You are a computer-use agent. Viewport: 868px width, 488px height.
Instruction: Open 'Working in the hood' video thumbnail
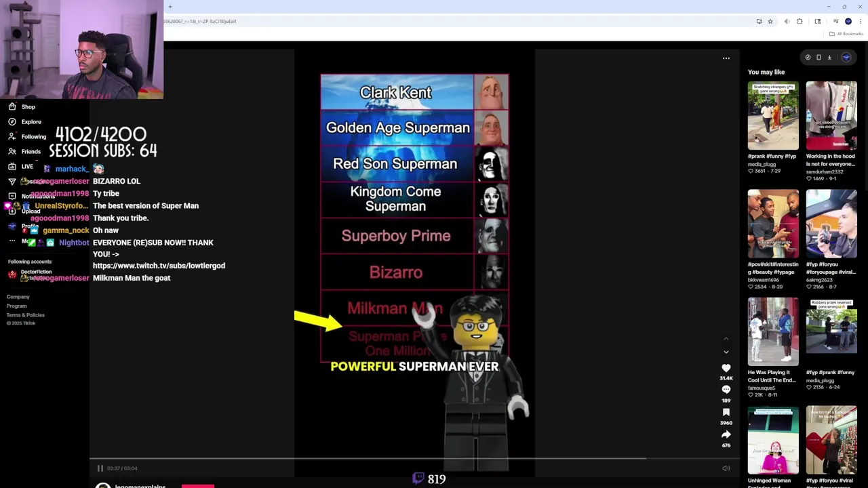(831, 116)
